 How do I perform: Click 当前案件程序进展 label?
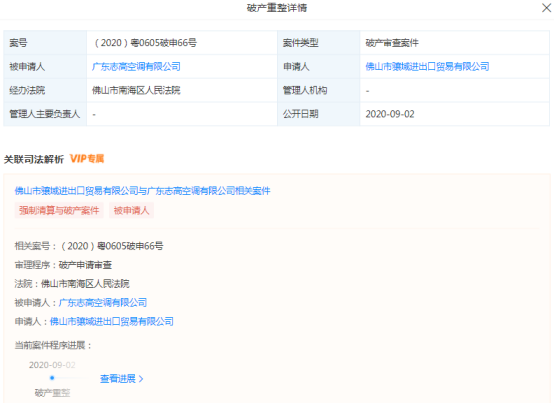coord(53,345)
